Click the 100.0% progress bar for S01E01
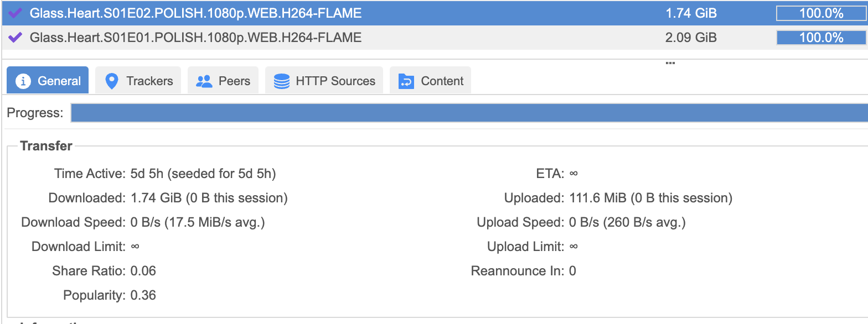 point(821,38)
